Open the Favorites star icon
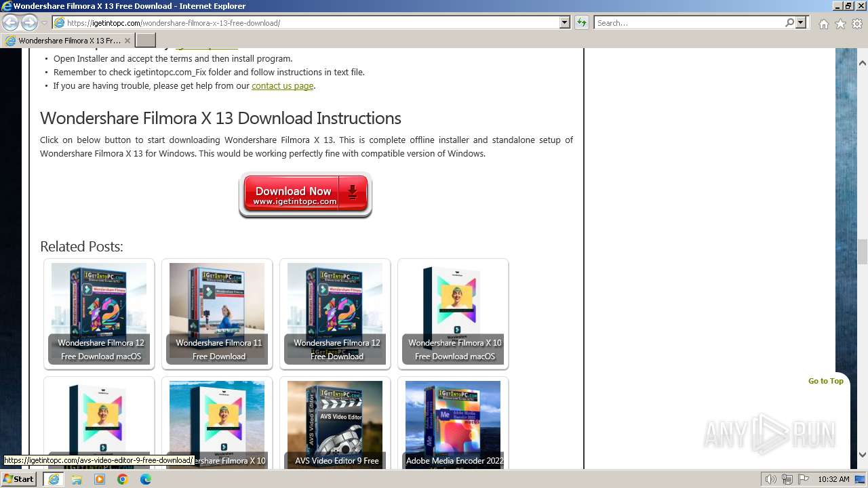 pos(840,24)
